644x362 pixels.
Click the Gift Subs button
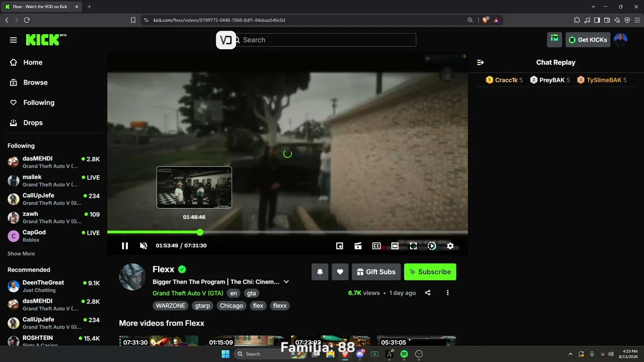click(x=376, y=272)
